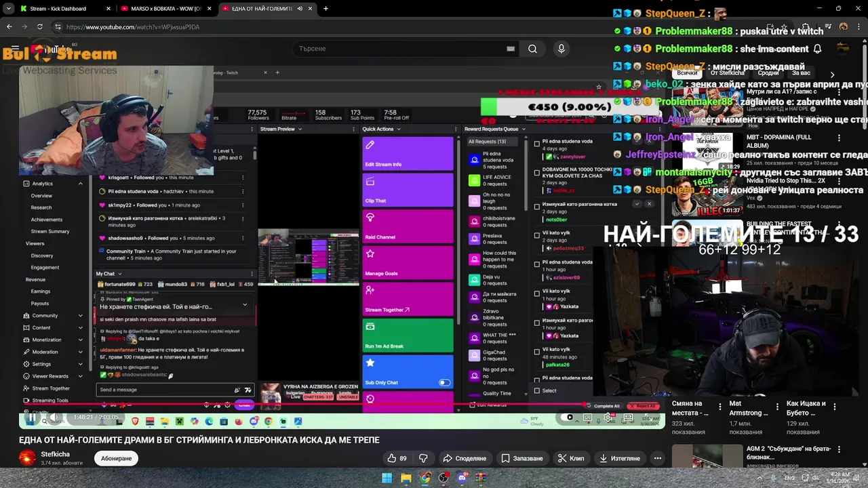
Task: Expand Monetization in the Twitch sidebar
Action: [80, 340]
